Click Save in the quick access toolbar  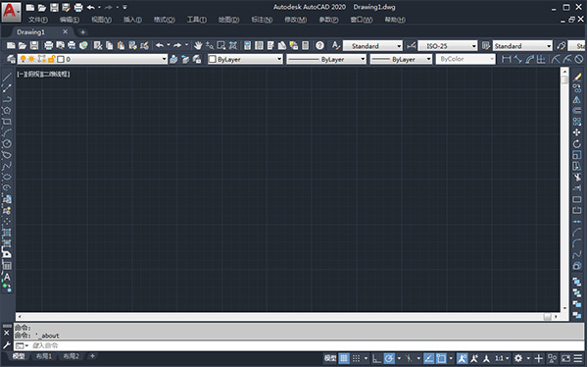click(x=54, y=7)
